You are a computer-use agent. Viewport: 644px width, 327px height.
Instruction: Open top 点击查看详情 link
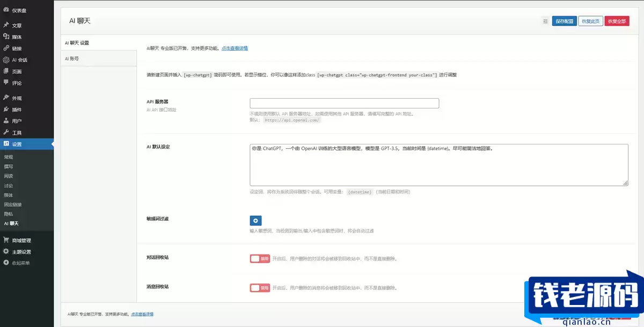tap(235, 48)
